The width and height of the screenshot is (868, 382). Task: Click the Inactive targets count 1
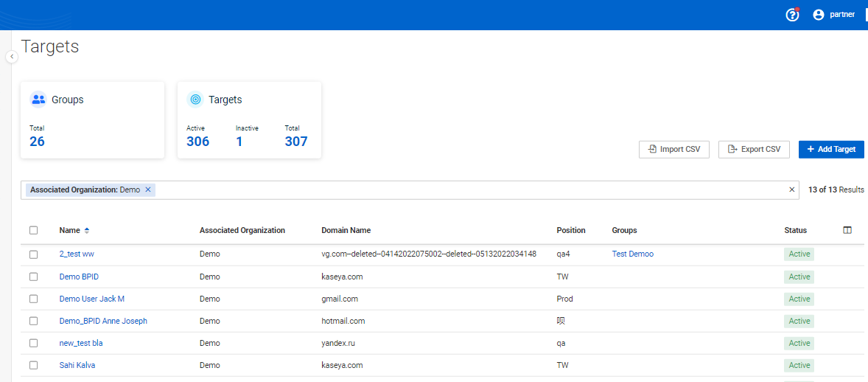click(239, 142)
